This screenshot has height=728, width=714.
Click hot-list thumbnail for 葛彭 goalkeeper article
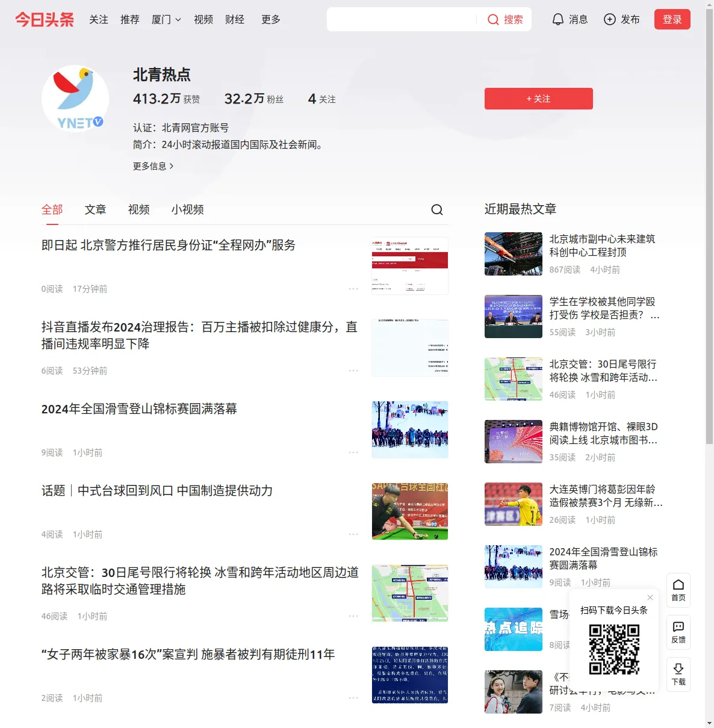(x=514, y=504)
